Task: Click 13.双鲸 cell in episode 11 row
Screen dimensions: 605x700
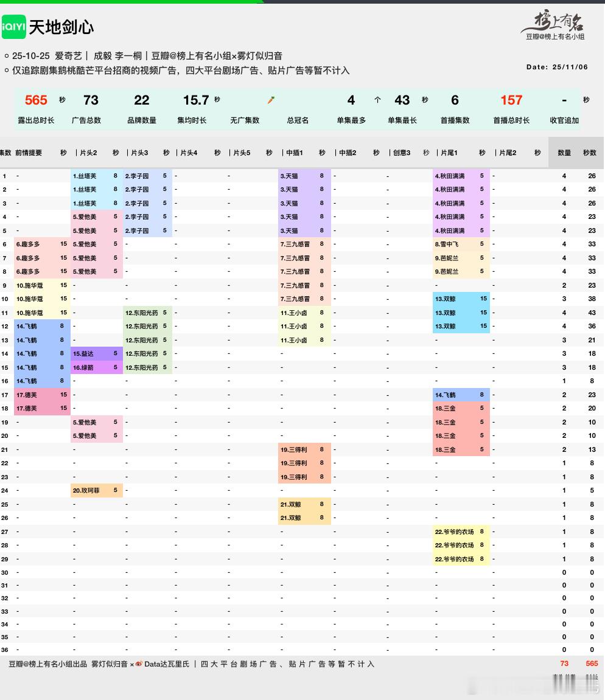Action: (461, 313)
